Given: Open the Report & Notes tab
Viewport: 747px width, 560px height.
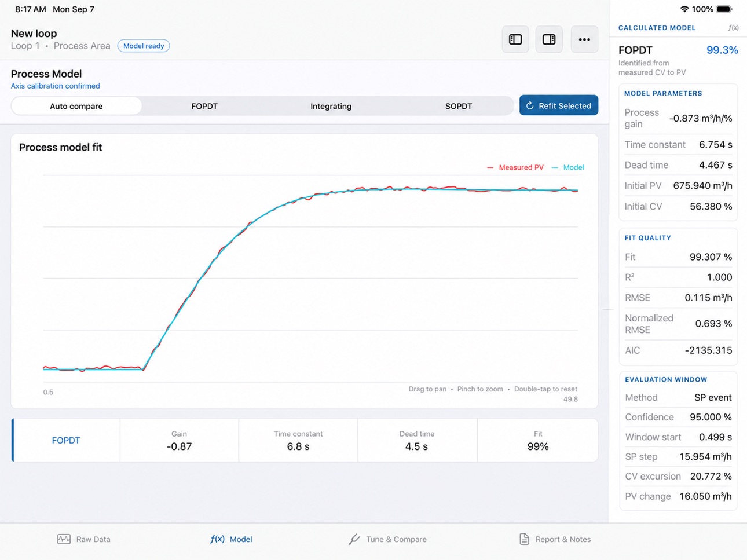Looking at the screenshot, I should (555, 539).
